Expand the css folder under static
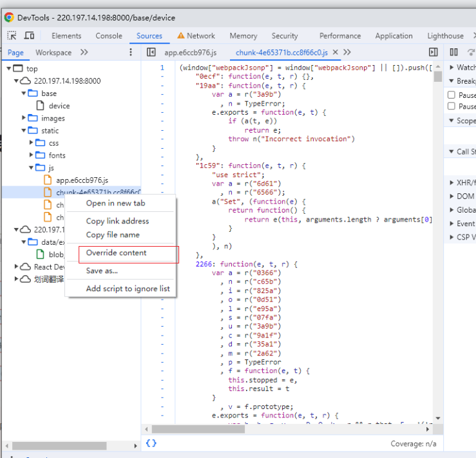Image resolution: width=476 pixels, height=458 pixels. [32, 143]
